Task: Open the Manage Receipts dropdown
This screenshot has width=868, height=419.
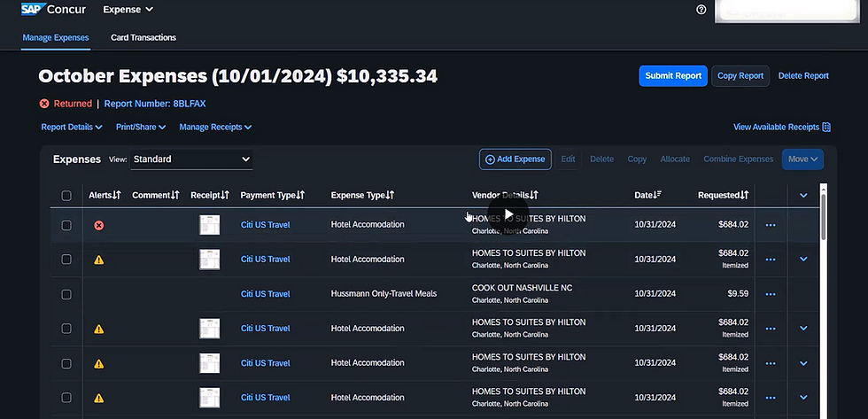Action: pos(215,127)
